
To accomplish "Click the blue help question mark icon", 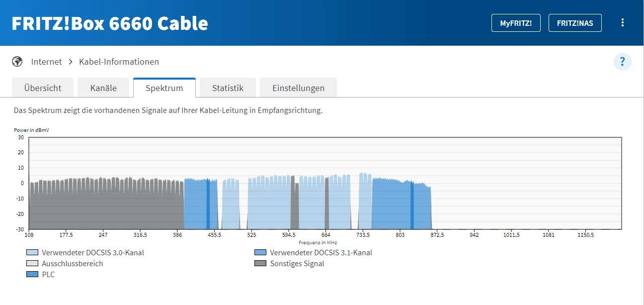I will point(623,62).
